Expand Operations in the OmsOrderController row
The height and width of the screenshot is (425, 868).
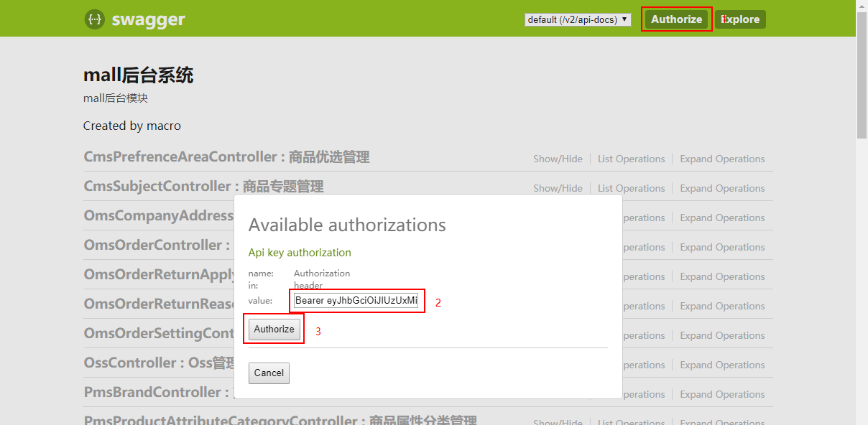pos(722,247)
